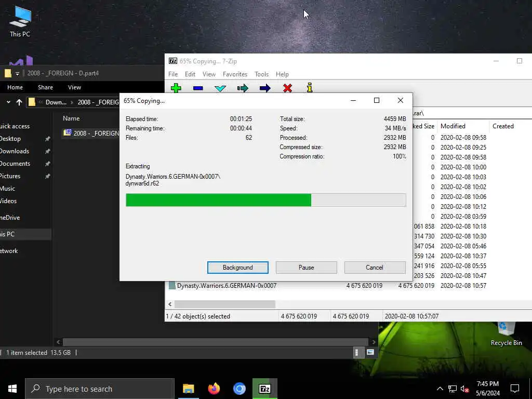Cancel the copying operation
The image size is (532, 399).
pos(375,268)
